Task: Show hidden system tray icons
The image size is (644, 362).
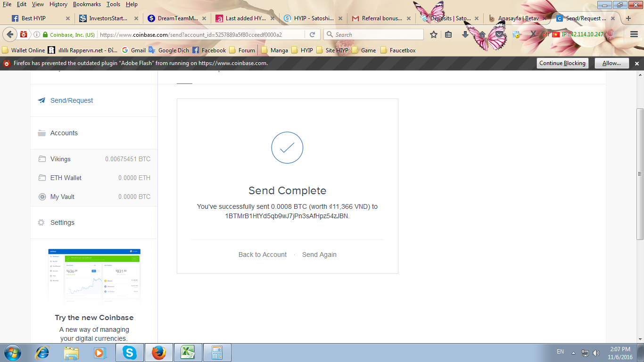Action: [x=574, y=353]
